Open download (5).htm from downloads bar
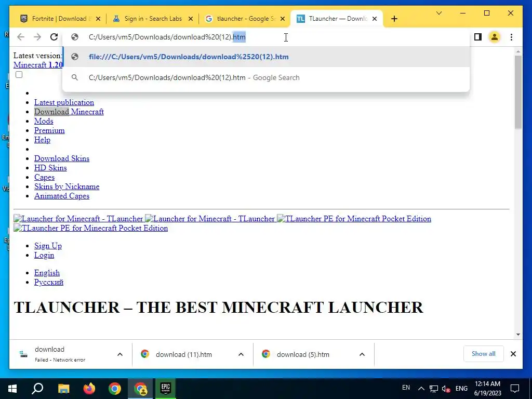Image resolution: width=532 pixels, height=399 pixels. 303,354
